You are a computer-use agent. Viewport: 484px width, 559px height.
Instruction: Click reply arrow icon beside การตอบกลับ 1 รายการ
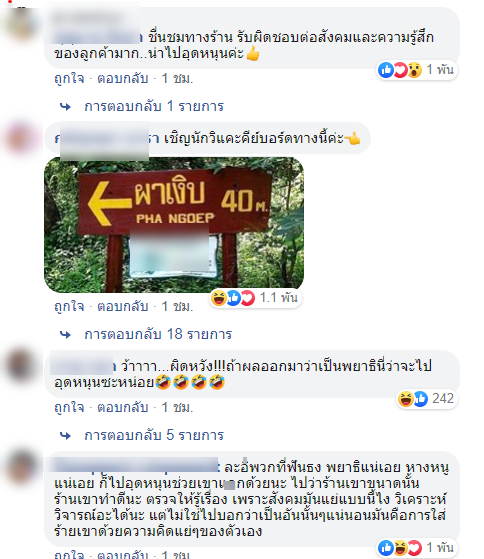65,107
